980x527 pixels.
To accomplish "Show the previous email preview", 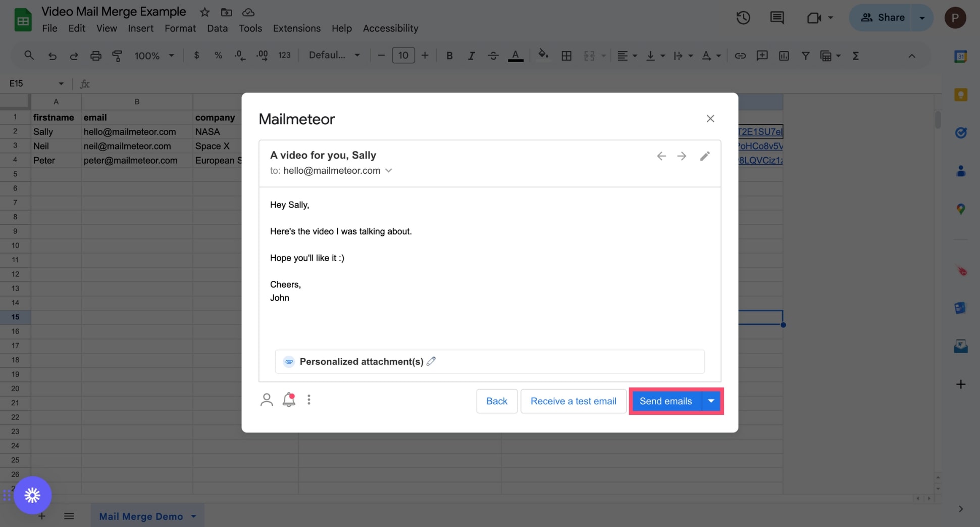I will [661, 156].
